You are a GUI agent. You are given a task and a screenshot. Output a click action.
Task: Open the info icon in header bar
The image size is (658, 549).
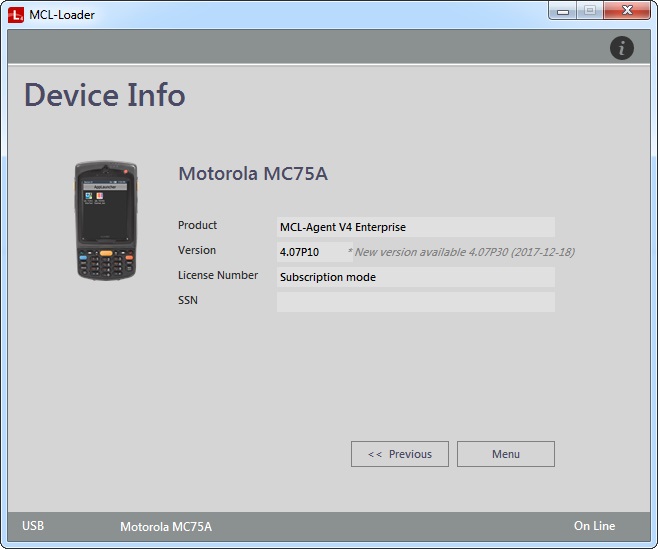pos(621,48)
